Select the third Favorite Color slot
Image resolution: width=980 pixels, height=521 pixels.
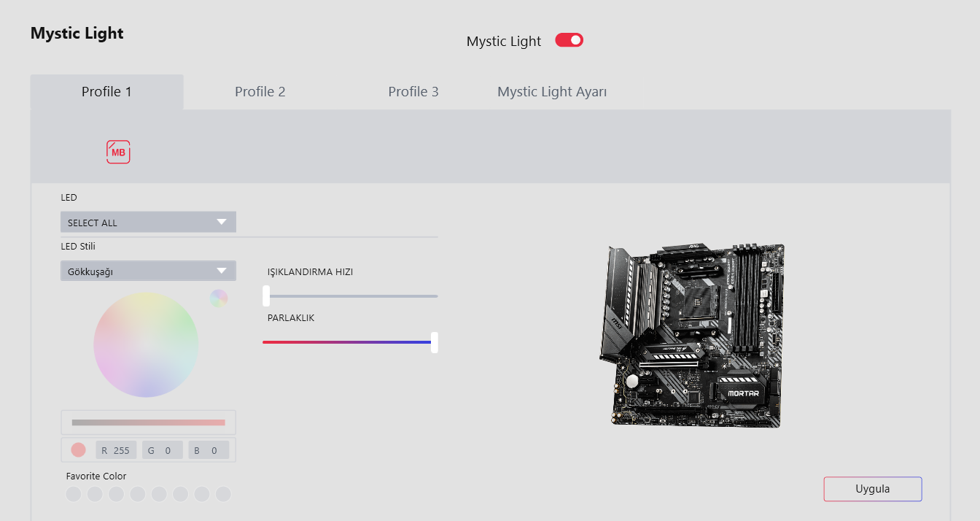(117, 495)
